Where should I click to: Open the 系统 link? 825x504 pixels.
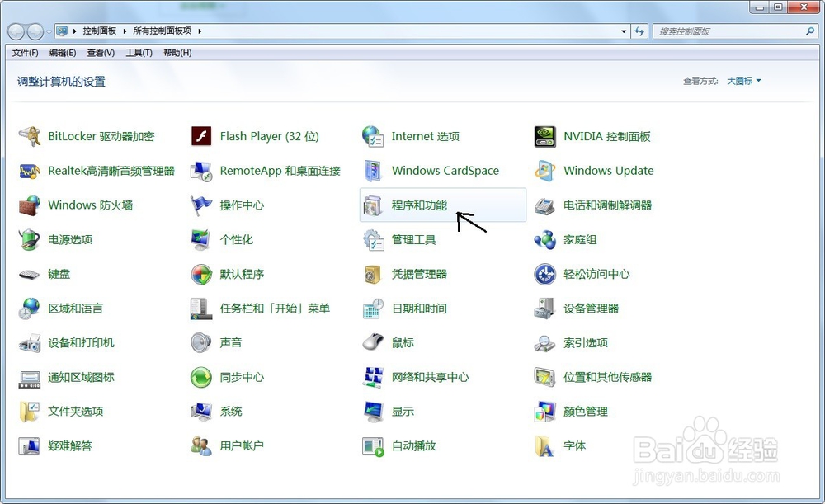(x=231, y=412)
